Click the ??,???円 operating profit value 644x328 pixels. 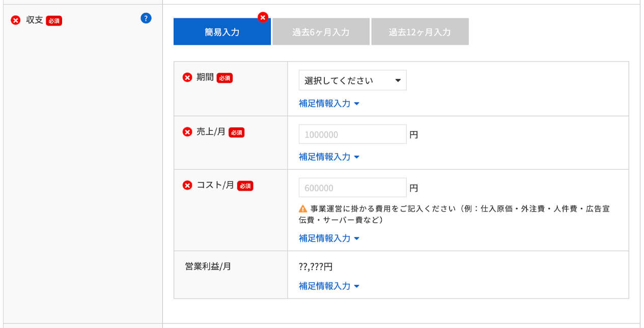click(316, 266)
